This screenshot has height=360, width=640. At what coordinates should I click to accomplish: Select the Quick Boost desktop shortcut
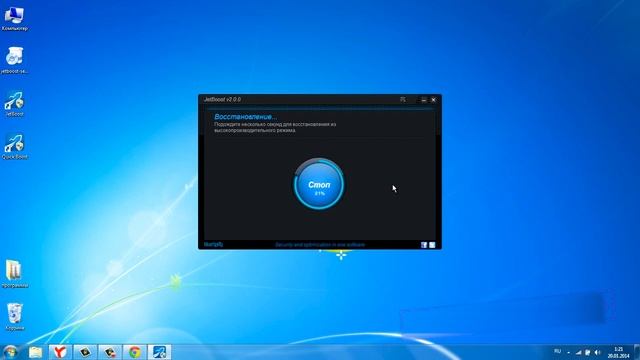(x=14, y=146)
